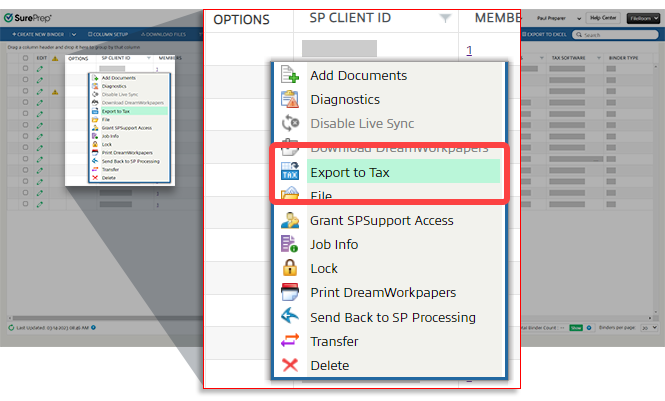The width and height of the screenshot is (665, 401).
Task: Open the FileRoom dropdown
Action: tap(643, 18)
